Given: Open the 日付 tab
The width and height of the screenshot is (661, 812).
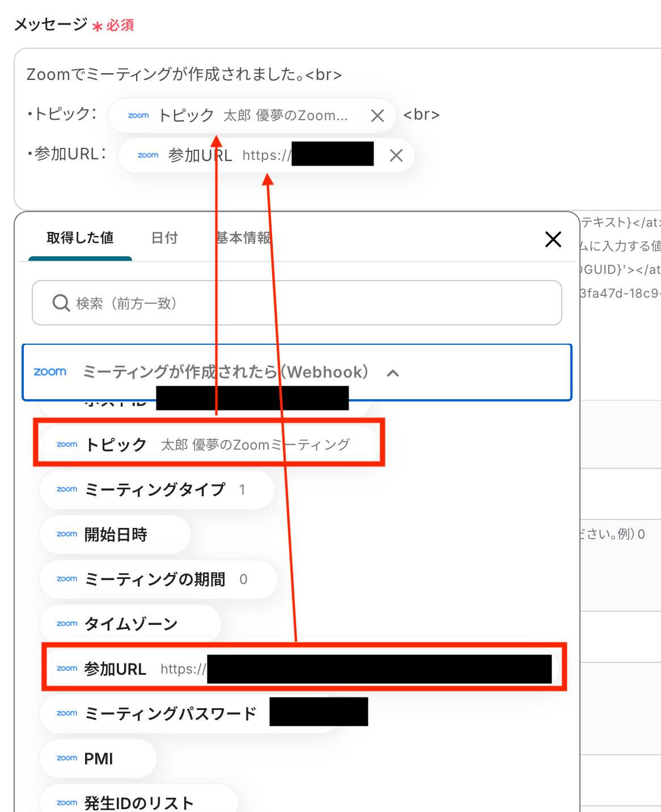Looking at the screenshot, I should [164, 238].
